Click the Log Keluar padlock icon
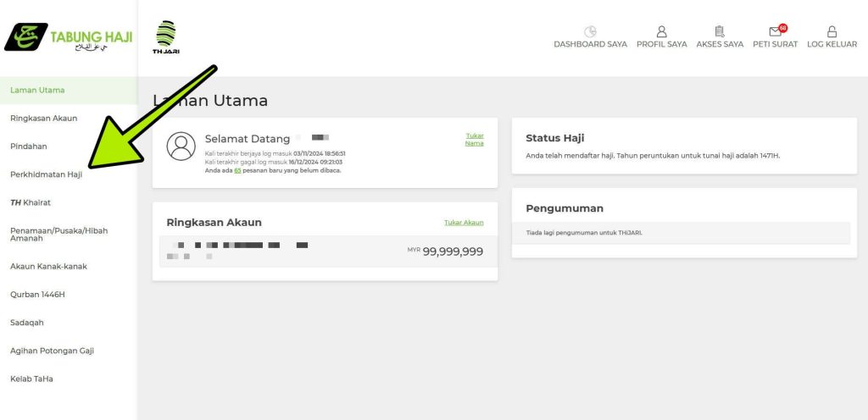The width and height of the screenshot is (868, 420). click(832, 31)
